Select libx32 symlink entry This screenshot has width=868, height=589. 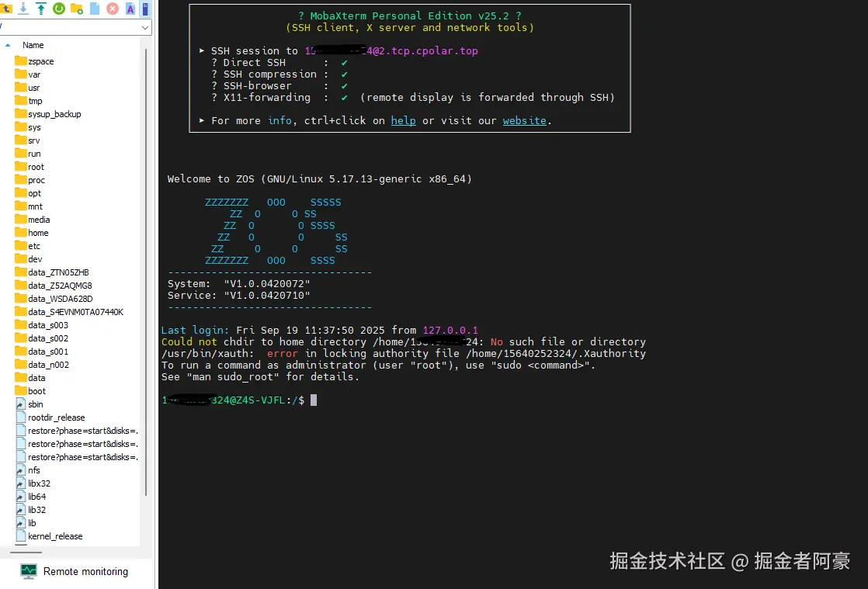click(x=33, y=483)
